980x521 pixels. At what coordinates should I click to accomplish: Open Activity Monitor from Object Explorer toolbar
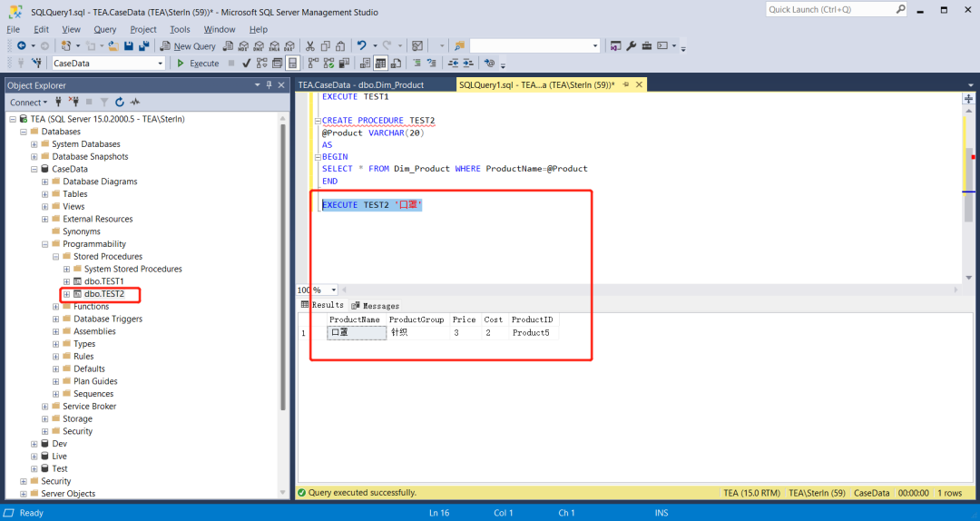point(134,103)
